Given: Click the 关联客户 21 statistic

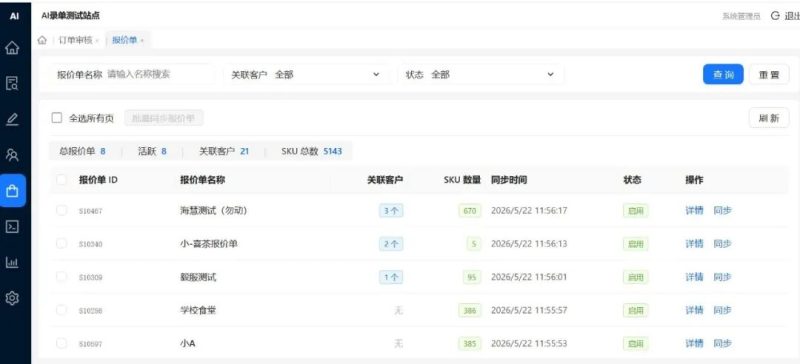Looking at the screenshot, I should (224, 151).
